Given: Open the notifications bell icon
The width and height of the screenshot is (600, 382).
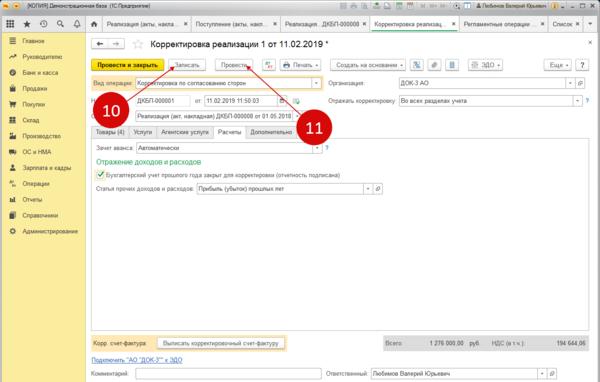Looking at the screenshot, I should click(x=77, y=24).
